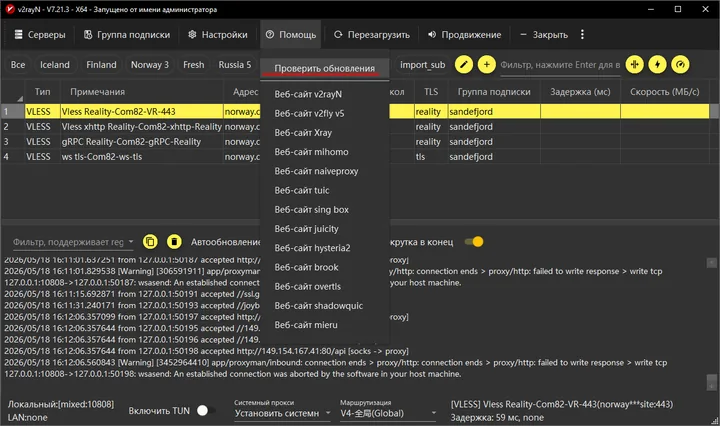Open the Продвижение item
This screenshot has width=720, height=426.
tap(464, 34)
